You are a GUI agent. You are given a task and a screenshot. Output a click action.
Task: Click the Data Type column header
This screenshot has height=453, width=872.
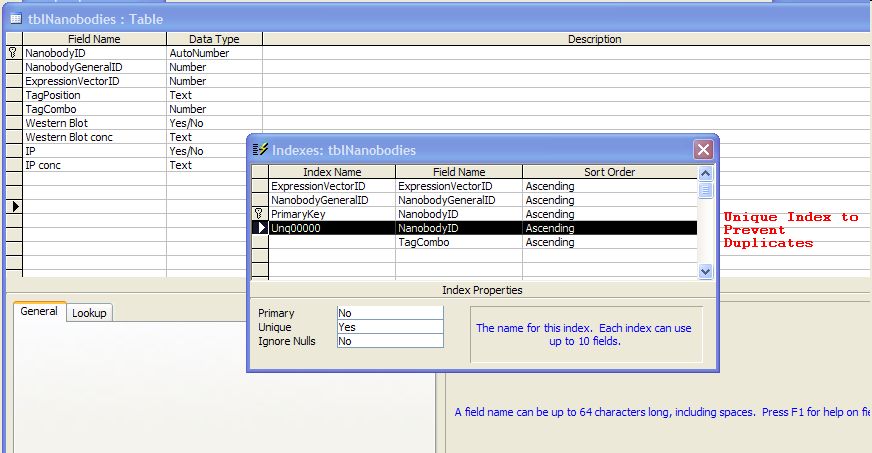click(x=214, y=39)
